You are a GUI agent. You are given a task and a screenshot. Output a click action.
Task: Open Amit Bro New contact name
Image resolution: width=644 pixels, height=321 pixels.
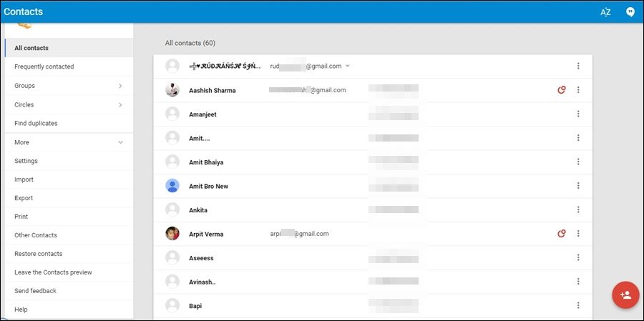coord(209,187)
